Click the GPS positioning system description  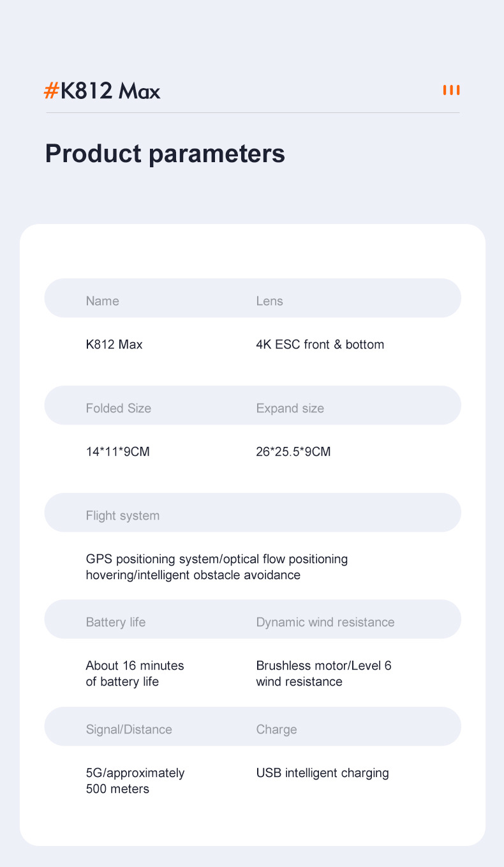[216, 567]
